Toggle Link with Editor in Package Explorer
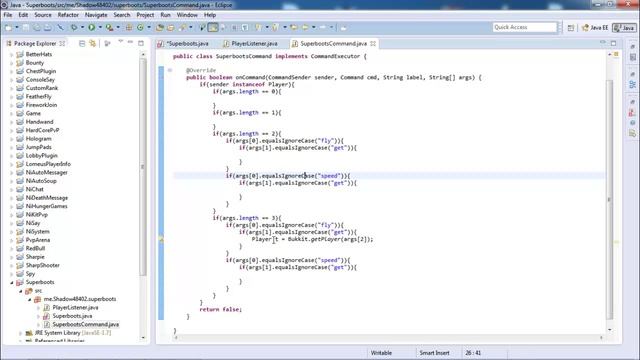Image resolution: width=640 pixels, height=360 pixels. (93, 43)
